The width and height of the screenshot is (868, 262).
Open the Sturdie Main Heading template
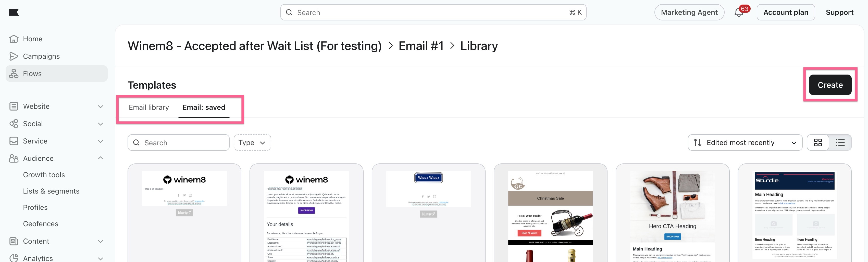tap(795, 213)
